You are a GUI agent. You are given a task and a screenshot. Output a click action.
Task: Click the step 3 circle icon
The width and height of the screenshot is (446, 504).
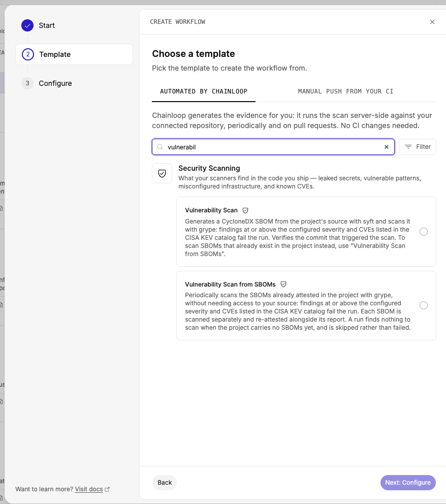tap(27, 83)
